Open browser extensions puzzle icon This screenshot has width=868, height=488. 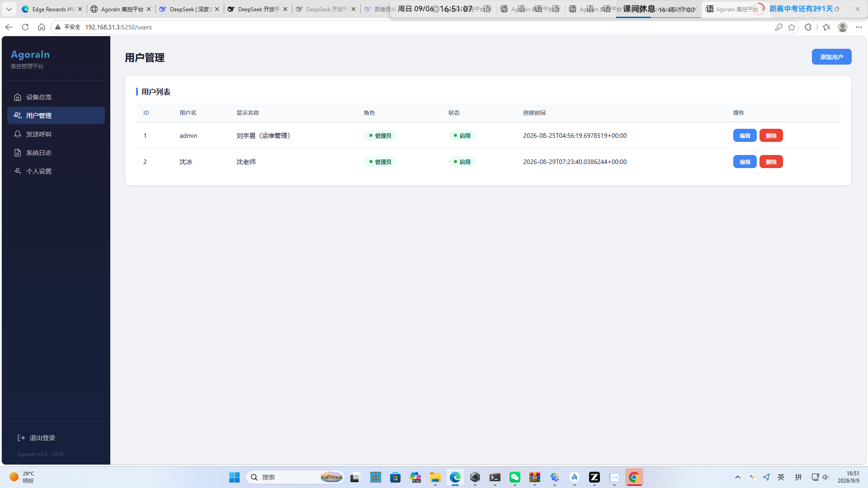[808, 27]
